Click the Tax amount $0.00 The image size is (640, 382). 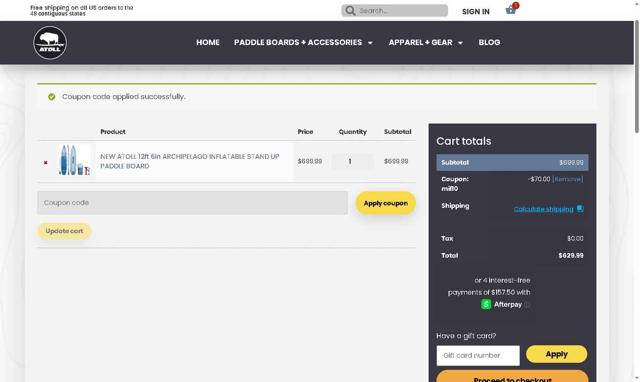tap(575, 238)
